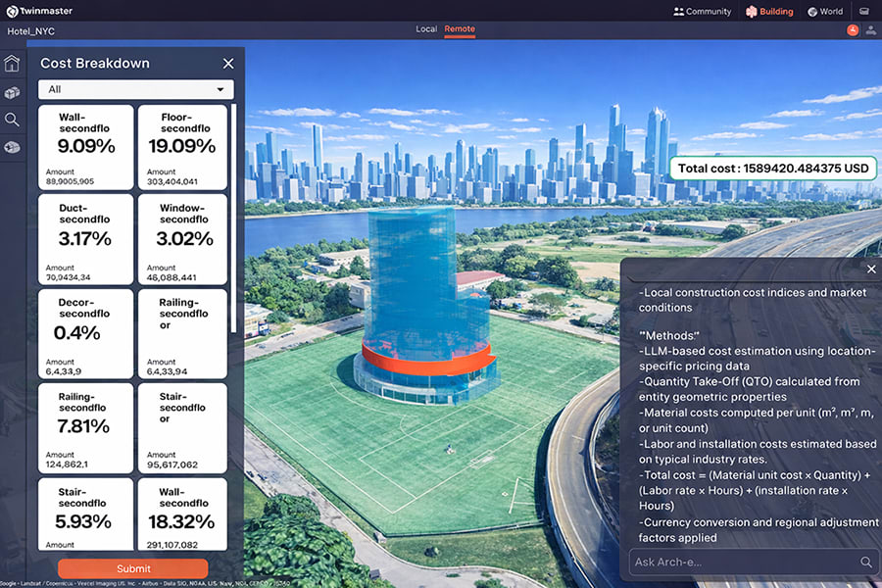The width and height of the screenshot is (882, 588).
Task: Open the All filter dropdown
Action: tap(136, 89)
